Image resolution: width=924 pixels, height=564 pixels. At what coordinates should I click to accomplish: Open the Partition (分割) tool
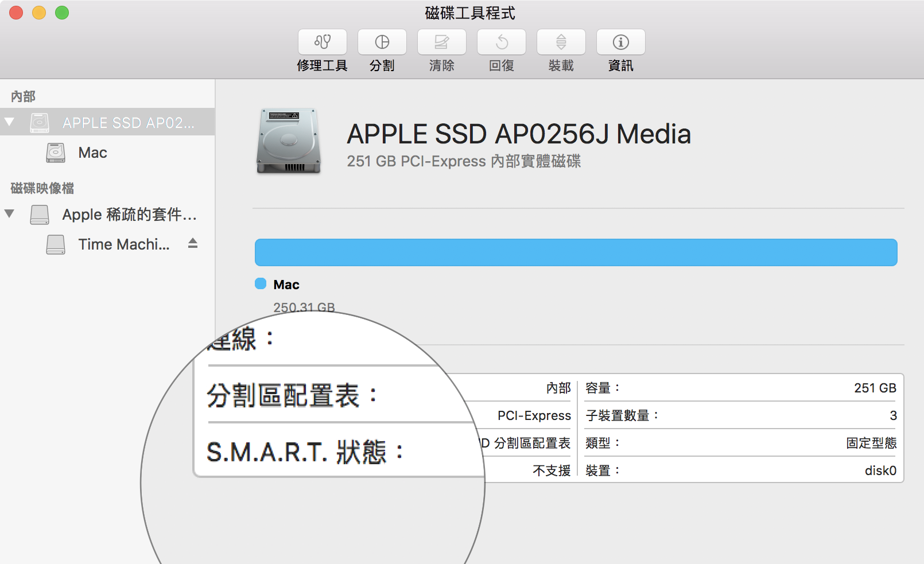coord(382,42)
